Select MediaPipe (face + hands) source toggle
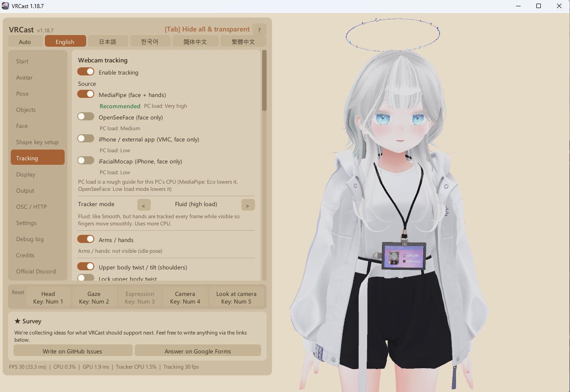The width and height of the screenshot is (570, 392). pyautogui.click(x=86, y=94)
